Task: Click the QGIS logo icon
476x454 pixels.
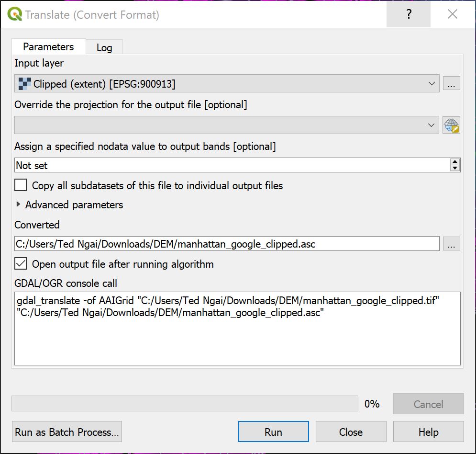Action: (x=15, y=14)
